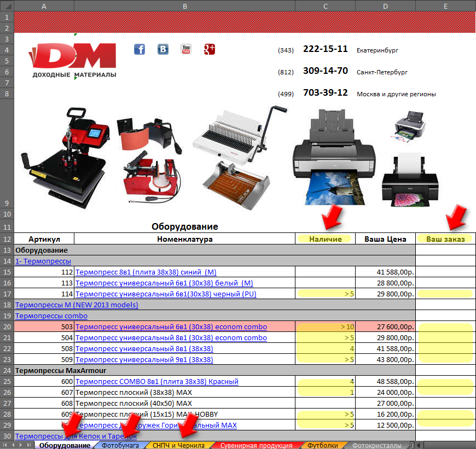
Task: Open the YouTube icon link
Action: point(186,49)
